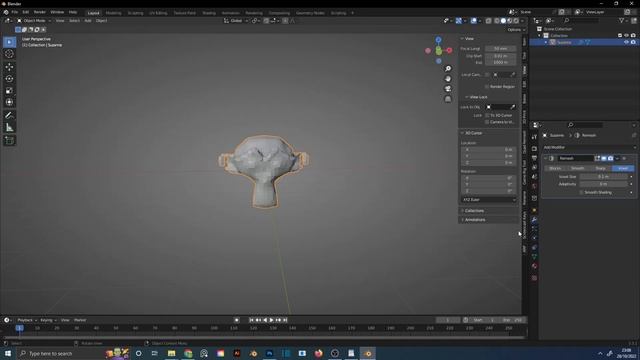Image resolution: width=640 pixels, height=360 pixels.
Task: Select the Select Box tool
Action: pos(9,42)
